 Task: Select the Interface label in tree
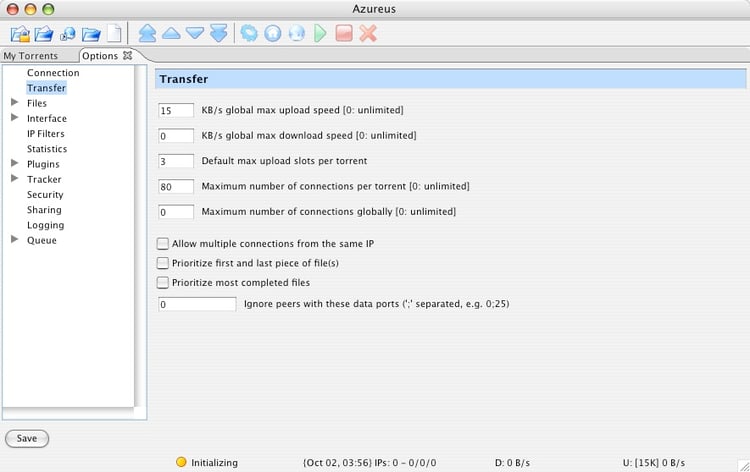[x=47, y=119]
